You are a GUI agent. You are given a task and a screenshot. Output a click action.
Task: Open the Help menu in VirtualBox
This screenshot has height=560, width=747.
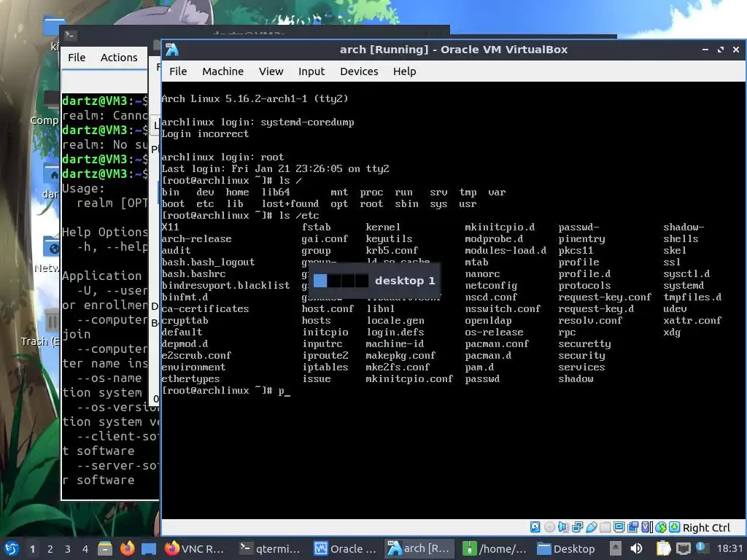(x=404, y=71)
